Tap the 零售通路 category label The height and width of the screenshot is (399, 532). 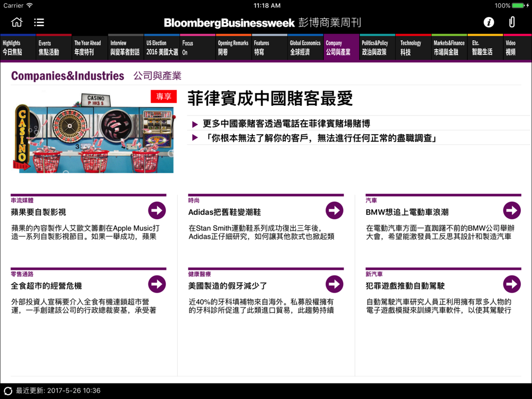coord(22,274)
